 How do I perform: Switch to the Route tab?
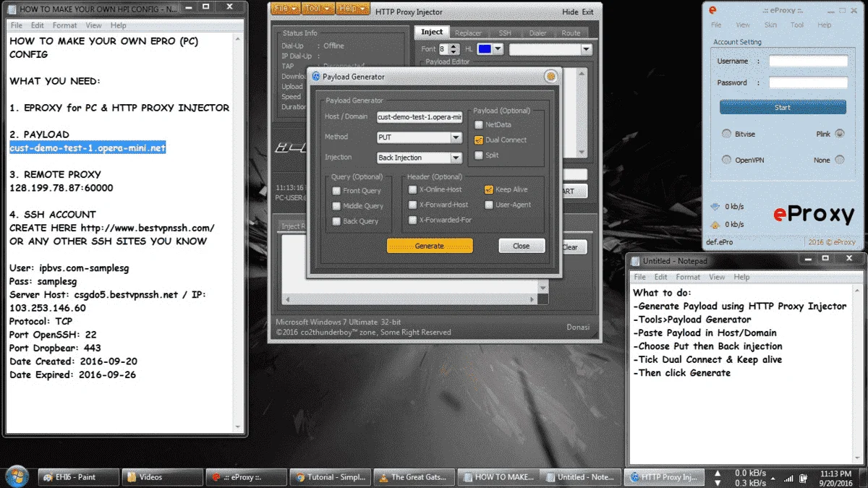click(571, 33)
